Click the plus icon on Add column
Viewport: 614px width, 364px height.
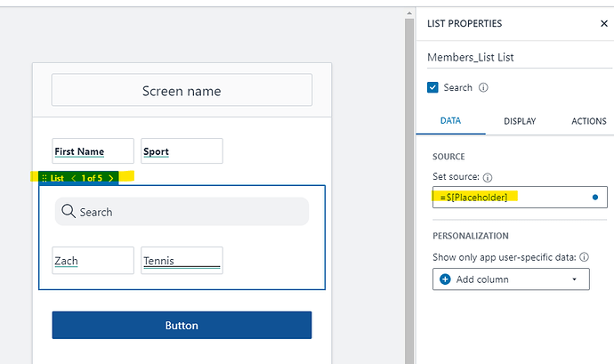coord(445,279)
